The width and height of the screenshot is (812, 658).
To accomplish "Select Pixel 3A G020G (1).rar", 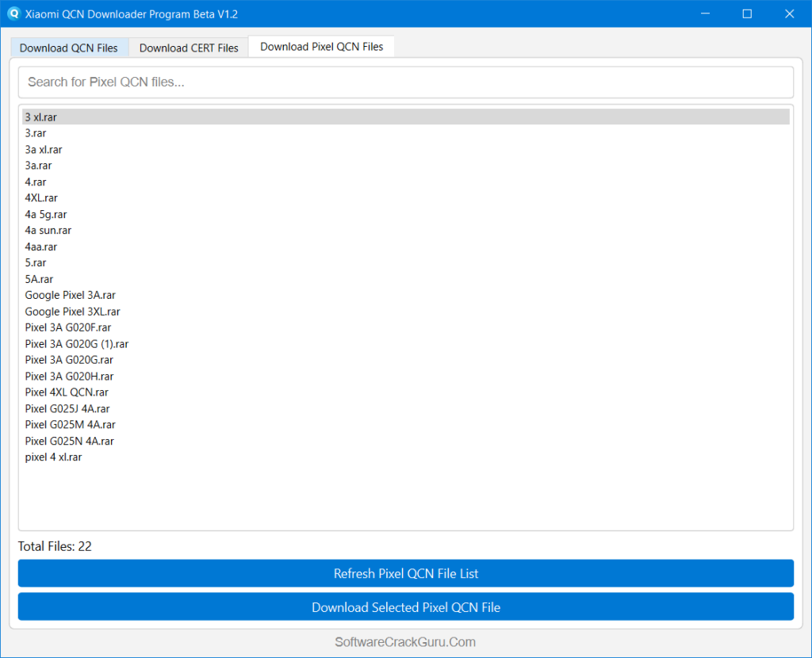I will tap(406, 344).
